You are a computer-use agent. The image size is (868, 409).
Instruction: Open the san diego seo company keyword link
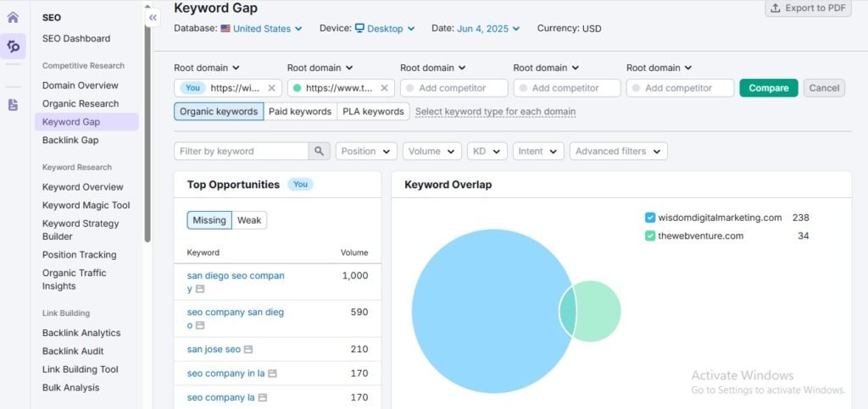point(236,282)
